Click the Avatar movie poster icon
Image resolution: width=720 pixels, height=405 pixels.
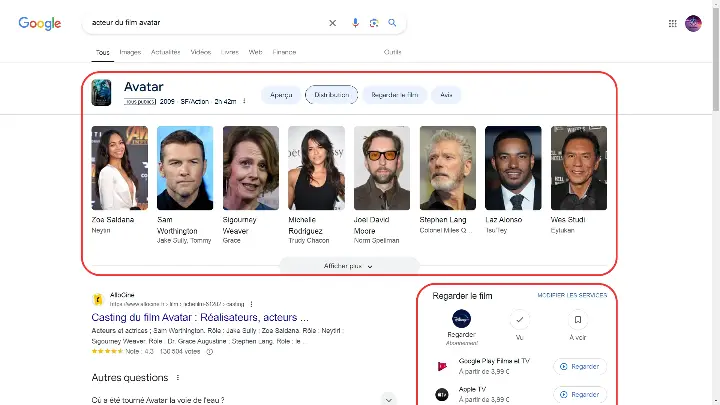point(101,93)
